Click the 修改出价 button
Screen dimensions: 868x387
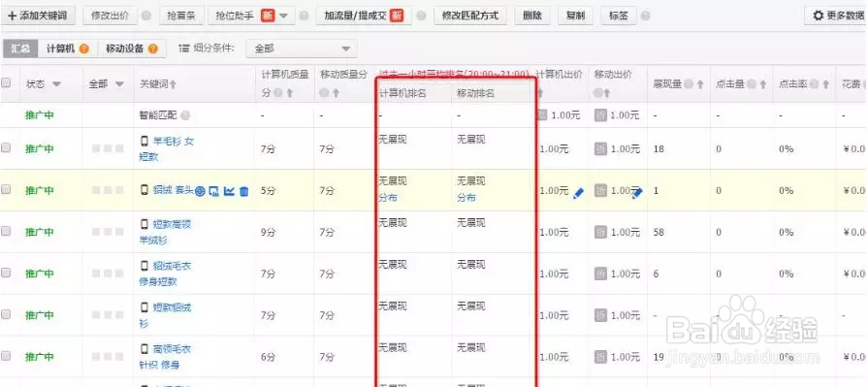pyautogui.click(x=110, y=16)
